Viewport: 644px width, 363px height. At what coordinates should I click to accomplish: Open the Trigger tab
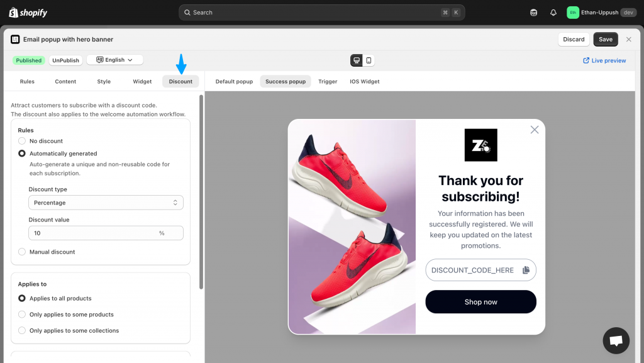click(328, 81)
